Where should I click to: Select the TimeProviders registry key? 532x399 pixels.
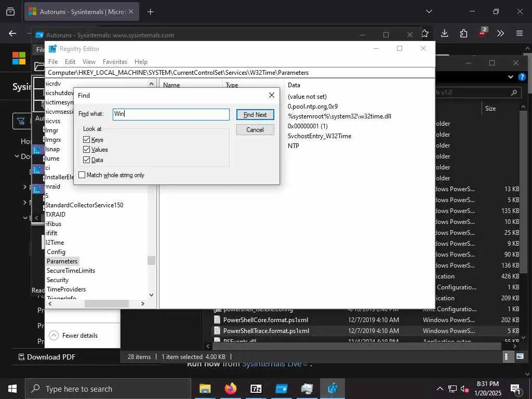coord(66,289)
